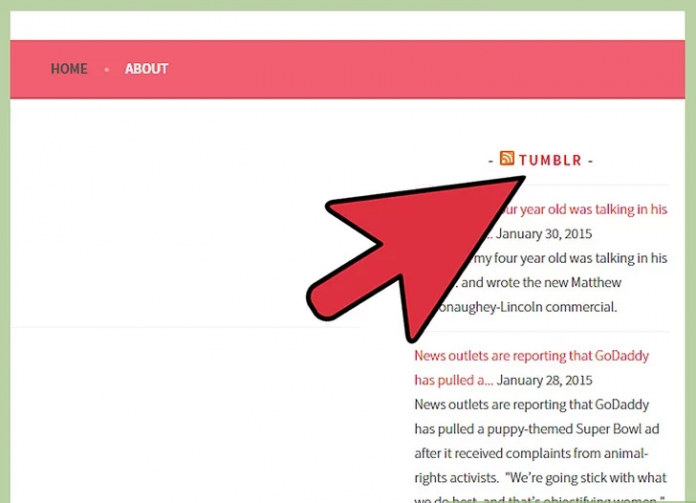696x503 pixels.
Task: Open 'News outlets are reporting that GoDaddy' post title
Action: point(531,356)
